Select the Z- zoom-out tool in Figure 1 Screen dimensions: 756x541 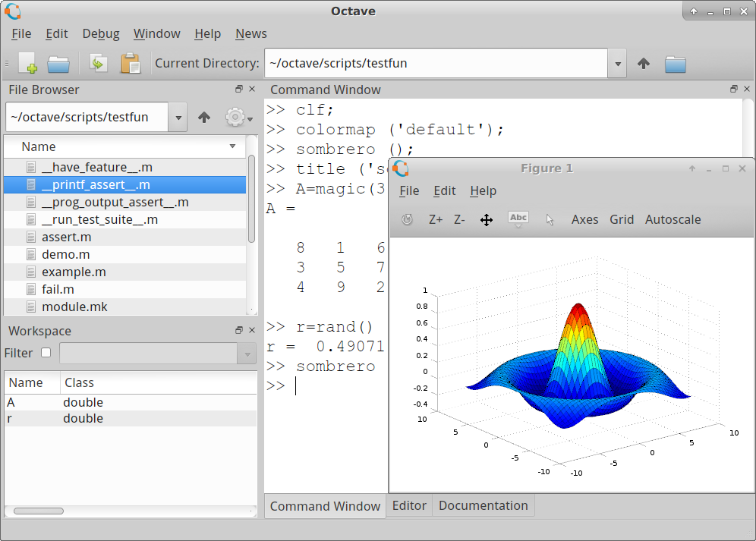[x=458, y=219]
